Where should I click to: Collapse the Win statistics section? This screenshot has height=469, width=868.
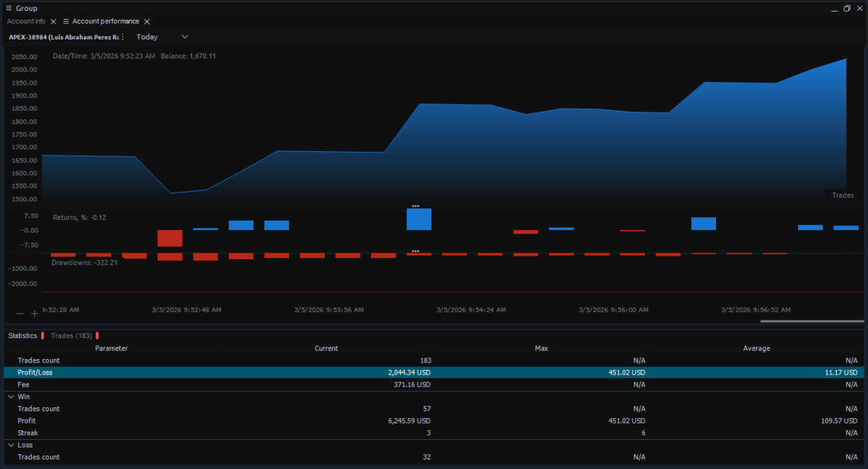point(11,396)
